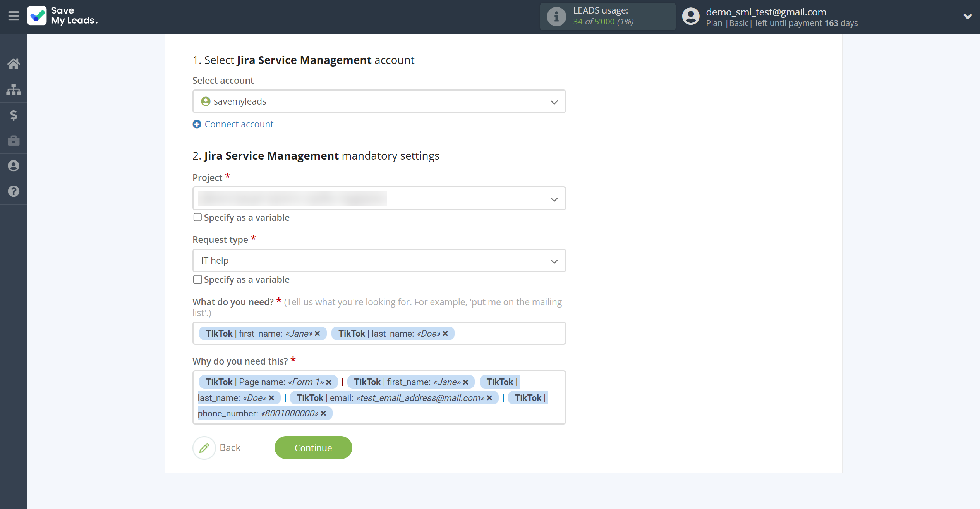
Task: Click the Connect account link
Action: [x=239, y=124]
